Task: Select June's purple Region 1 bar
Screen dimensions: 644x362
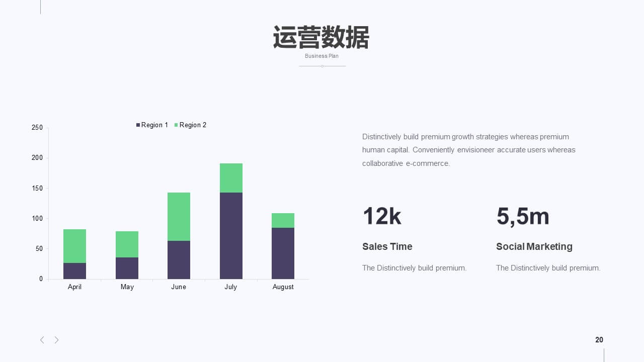Action: click(179, 260)
